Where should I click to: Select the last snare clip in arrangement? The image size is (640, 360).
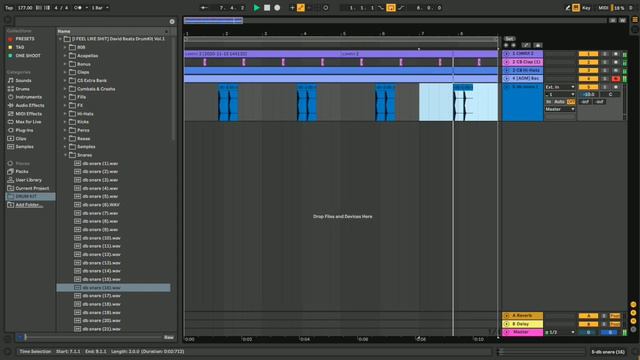click(463, 102)
